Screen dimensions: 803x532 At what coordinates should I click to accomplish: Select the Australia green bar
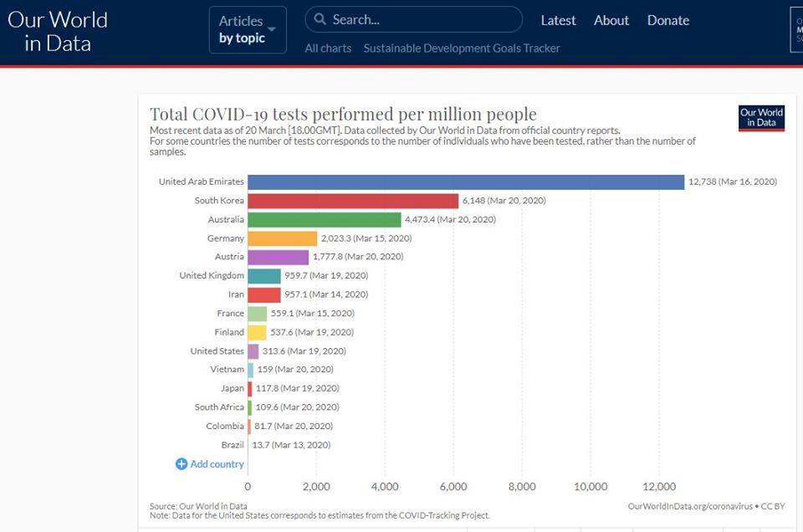pyautogui.click(x=325, y=220)
